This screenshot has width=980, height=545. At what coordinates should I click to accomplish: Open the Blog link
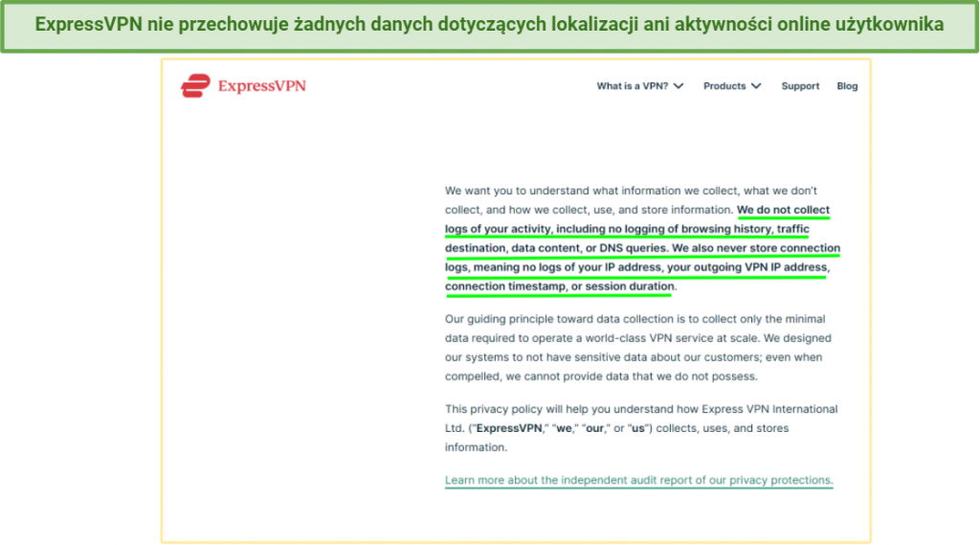847,86
